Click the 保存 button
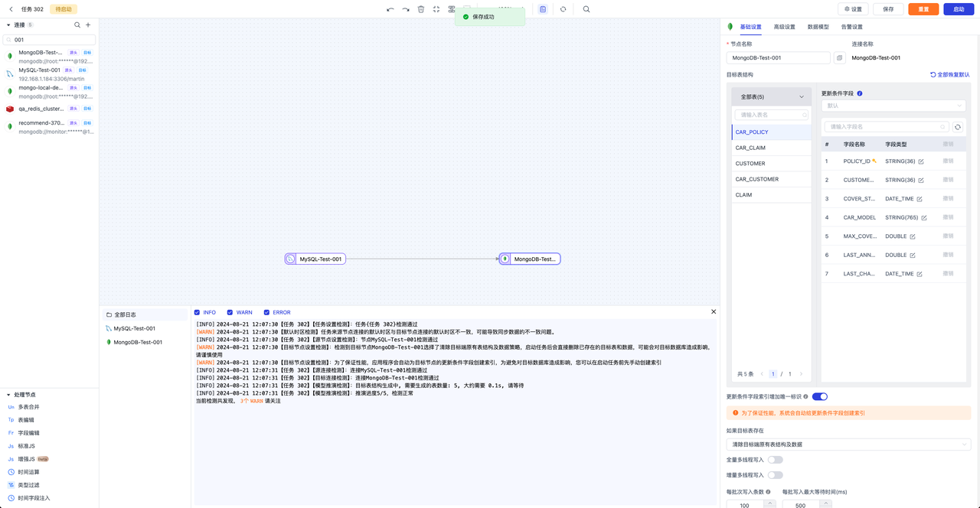This screenshot has height=508, width=980. [x=888, y=9]
